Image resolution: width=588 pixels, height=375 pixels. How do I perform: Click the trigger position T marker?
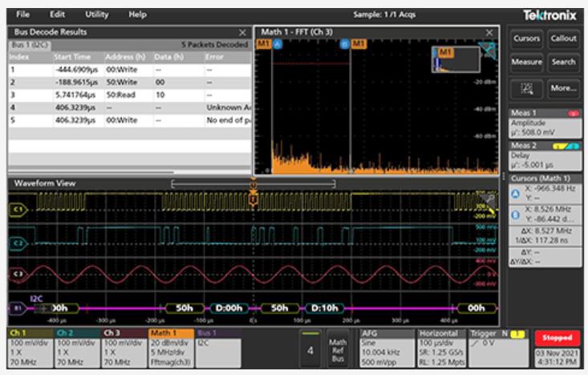pyautogui.click(x=253, y=198)
